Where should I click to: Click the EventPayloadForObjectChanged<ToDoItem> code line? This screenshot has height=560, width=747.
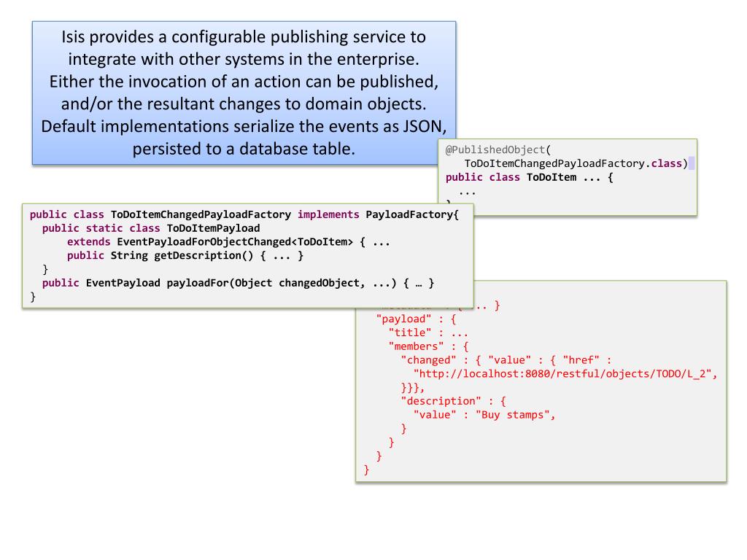pyautogui.click(x=228, y=242)
